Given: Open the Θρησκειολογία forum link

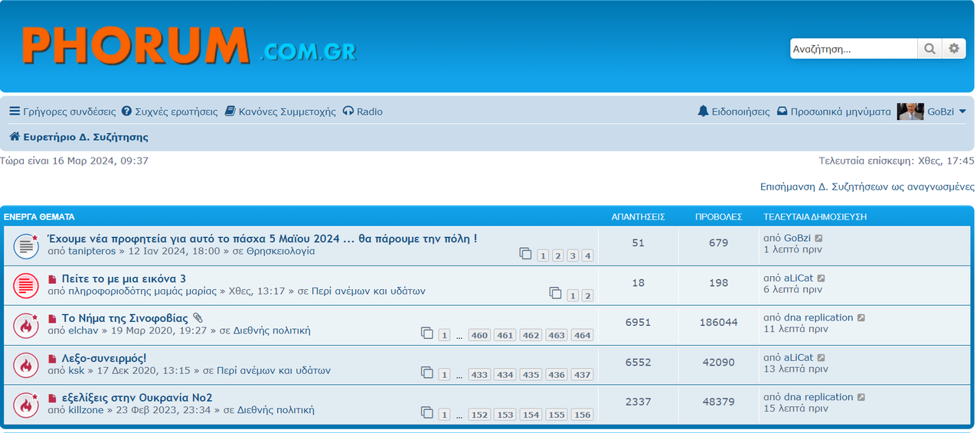Looking at the screenshot, I should coord(280,252).
